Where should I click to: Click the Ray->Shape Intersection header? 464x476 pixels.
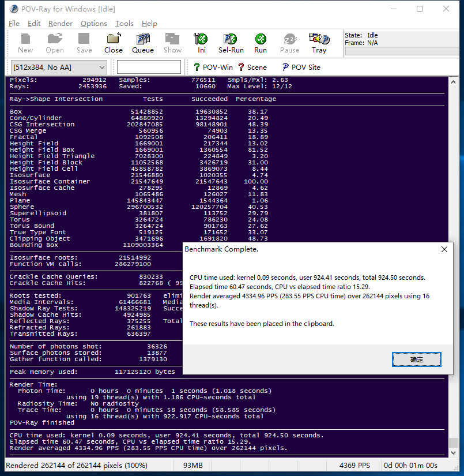click(56, 99)
